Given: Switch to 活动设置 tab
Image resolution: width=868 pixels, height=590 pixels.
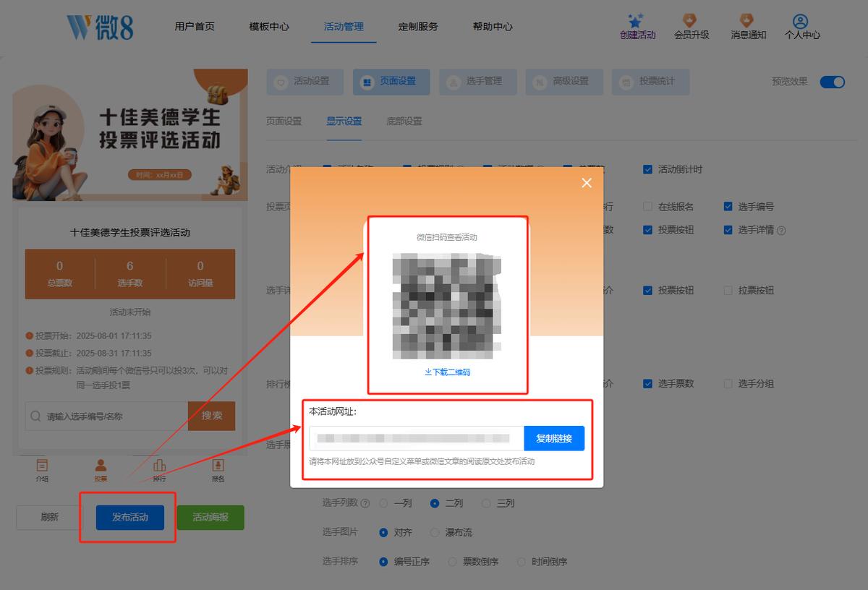Looking at the screenshot, I should tap(305, 82).
